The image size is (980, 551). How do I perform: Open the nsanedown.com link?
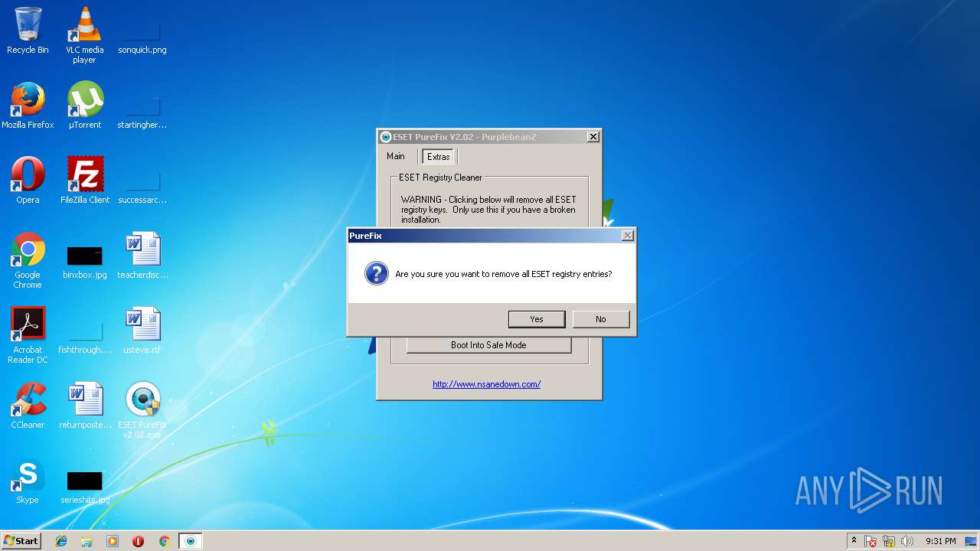click(x=487, y=384)
